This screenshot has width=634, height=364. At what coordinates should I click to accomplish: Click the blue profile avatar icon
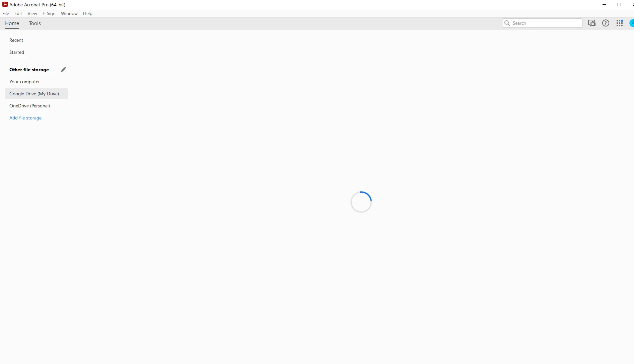(632, 23)
